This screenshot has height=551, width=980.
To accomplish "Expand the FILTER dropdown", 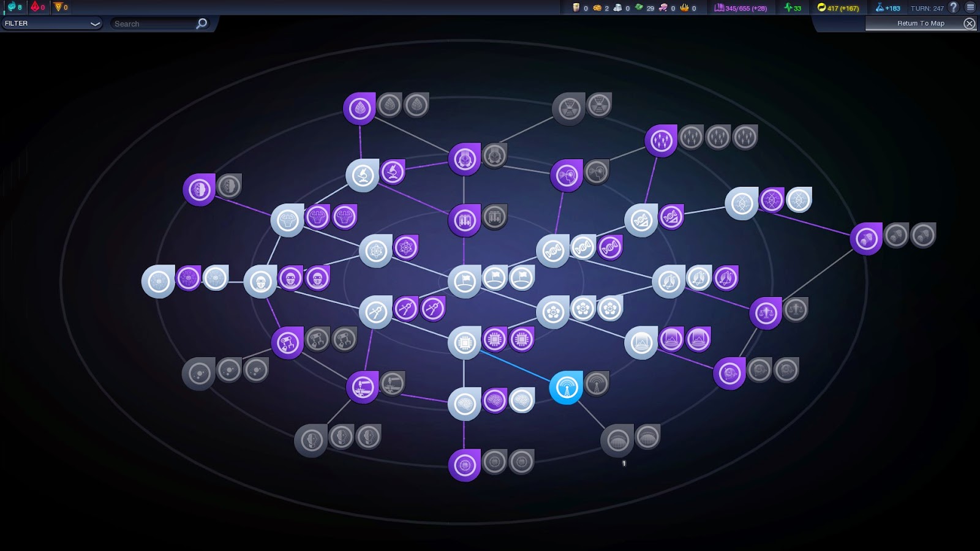I will tap(51, 23).
